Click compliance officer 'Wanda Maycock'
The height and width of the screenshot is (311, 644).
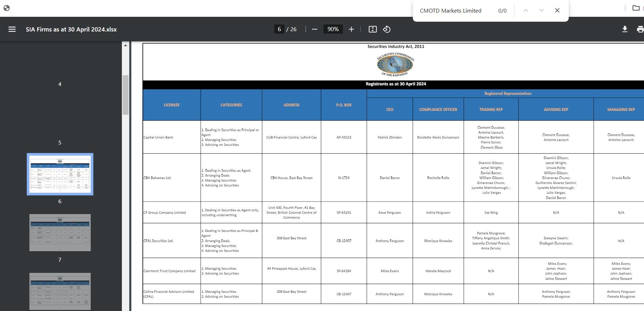click(x=438, y=271)
